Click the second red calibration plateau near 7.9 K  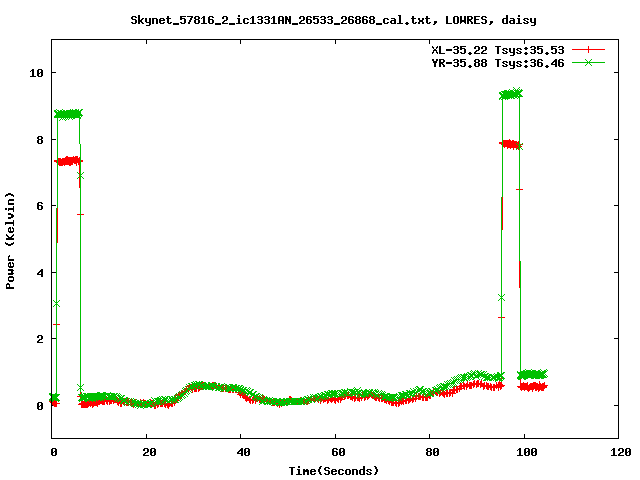(510, 144)
